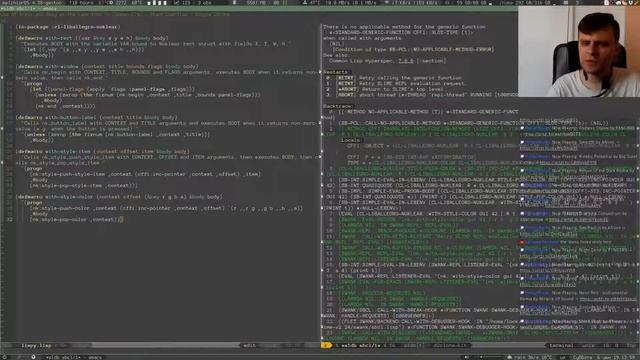
Task: Click defmacro with-button-label definition line
Action: [96, 118]
